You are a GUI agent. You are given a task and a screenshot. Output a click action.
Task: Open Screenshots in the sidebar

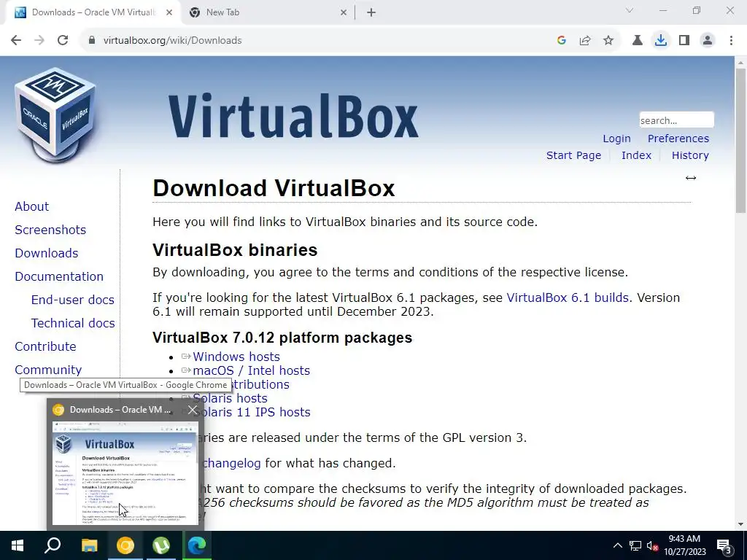pyautogui.click(x=50, y=230)
